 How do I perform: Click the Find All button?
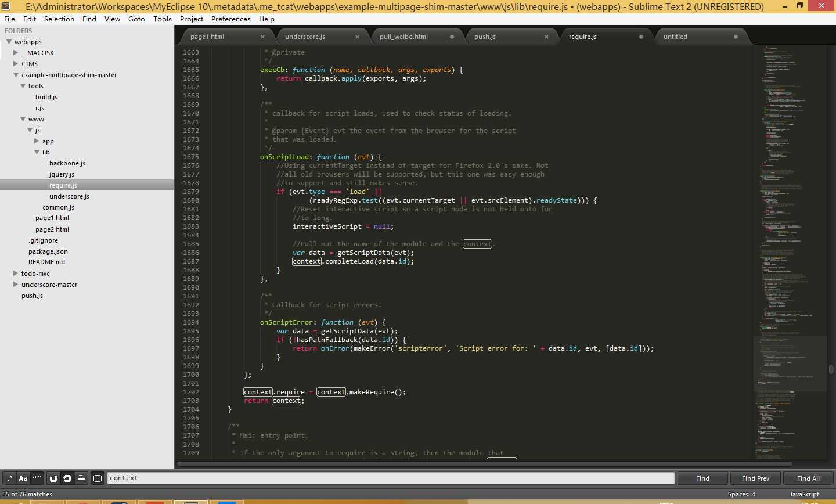pos(808,478)
